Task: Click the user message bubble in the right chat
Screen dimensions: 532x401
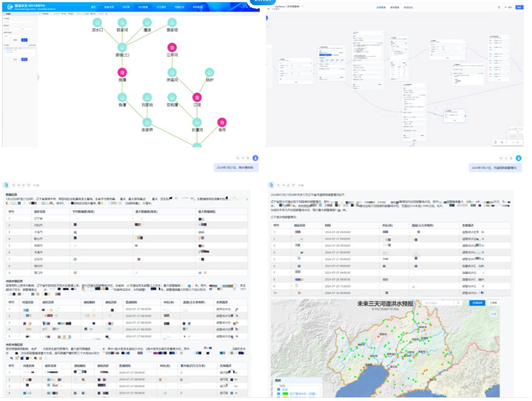Action: click(495, 167)
